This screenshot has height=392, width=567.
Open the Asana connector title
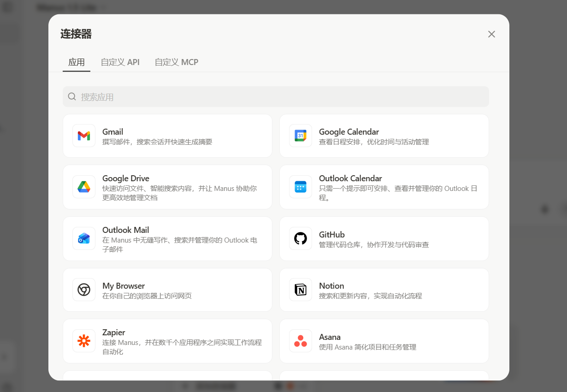point(330,337)
